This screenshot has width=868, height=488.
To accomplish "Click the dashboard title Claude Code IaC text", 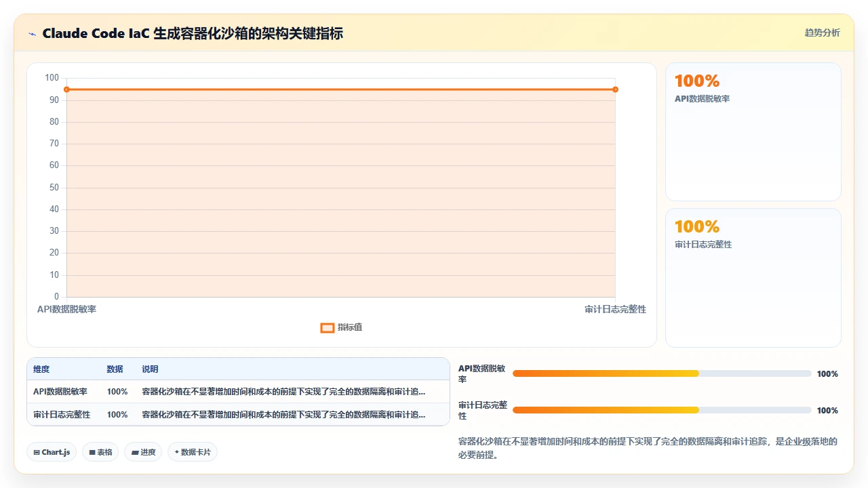I will (x=193, y=33).
